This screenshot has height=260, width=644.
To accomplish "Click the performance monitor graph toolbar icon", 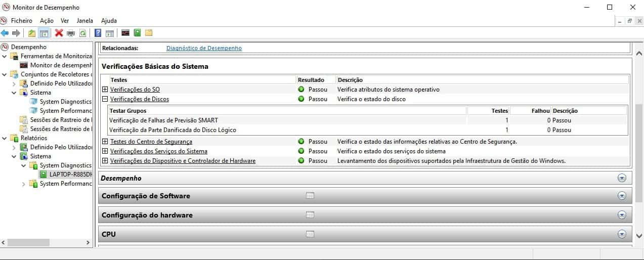I will click(125, 33).
